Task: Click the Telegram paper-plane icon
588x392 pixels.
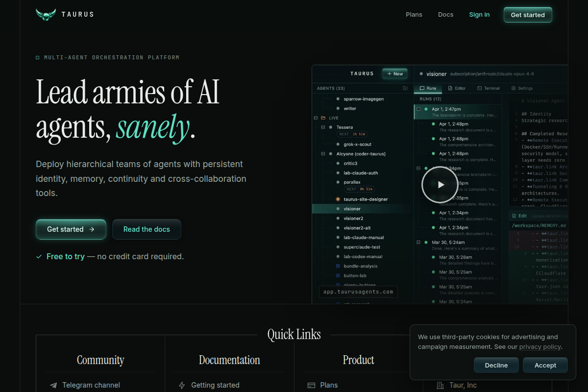Action: tap(53, 386)
